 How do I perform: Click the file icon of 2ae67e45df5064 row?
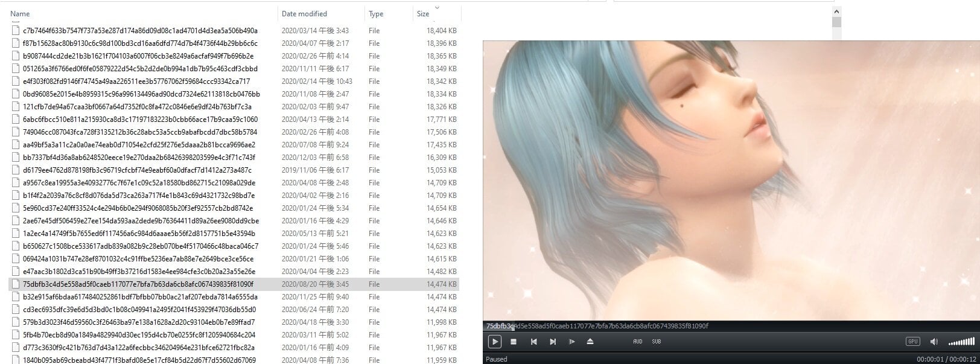click(x=16, y=221)
